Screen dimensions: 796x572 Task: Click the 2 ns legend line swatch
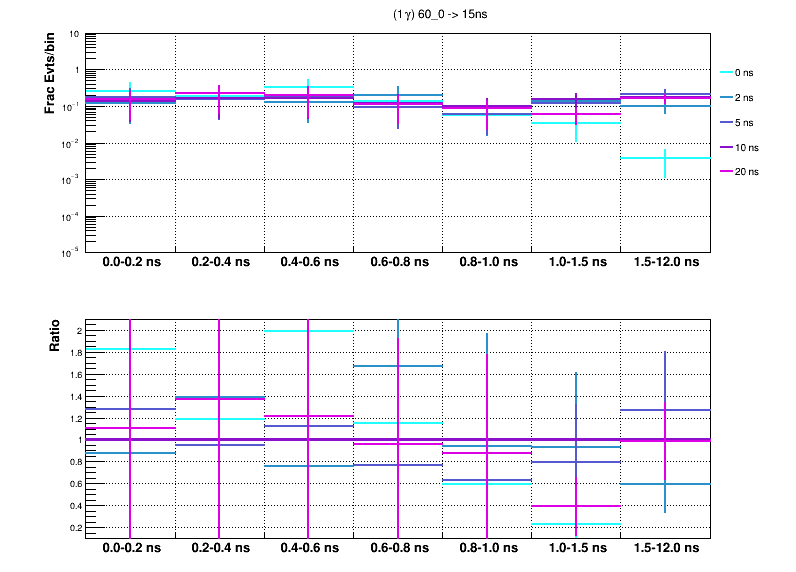pos(728,98)
